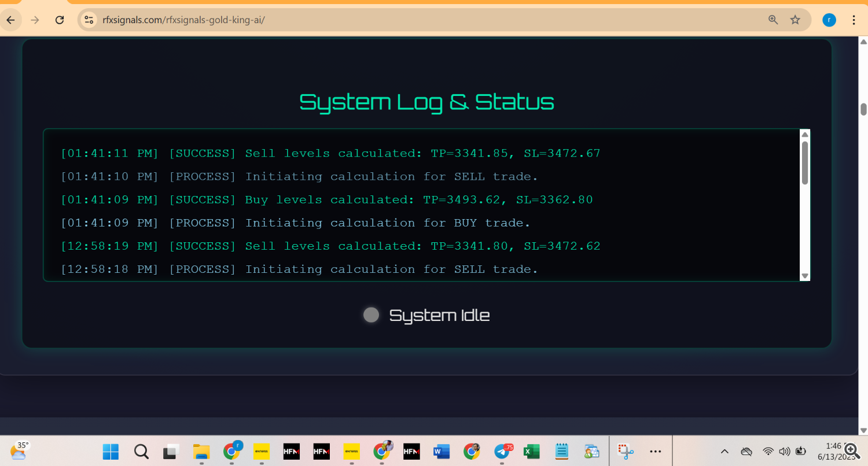Open Snipping Tool from the taskbar

coord(625,452)
